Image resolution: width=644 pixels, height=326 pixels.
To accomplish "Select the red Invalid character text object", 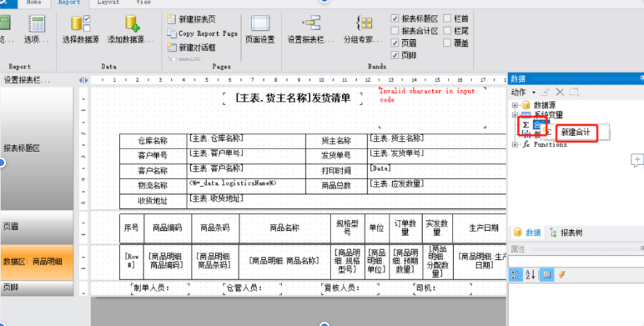I will (x=432, y=108).
